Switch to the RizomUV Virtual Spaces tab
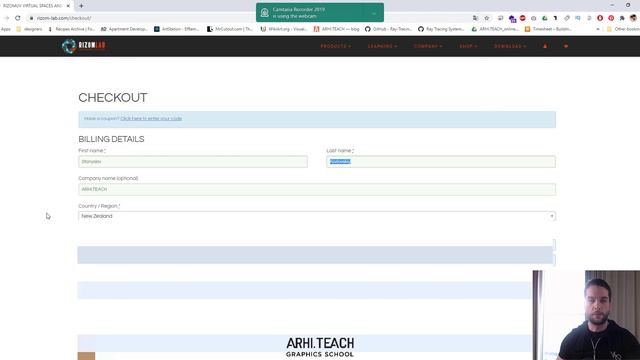Viewport: 640px width, 360px height. click(x=33, y=6)
